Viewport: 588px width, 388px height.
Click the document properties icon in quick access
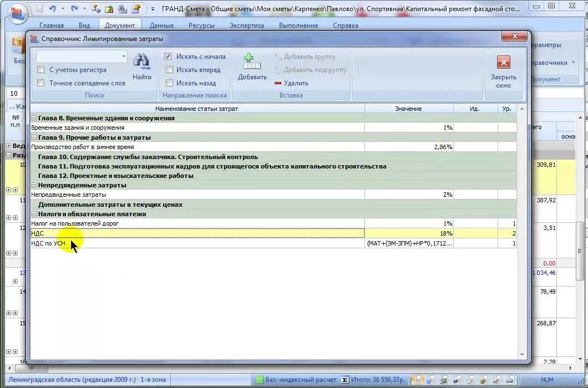[136, 8]
